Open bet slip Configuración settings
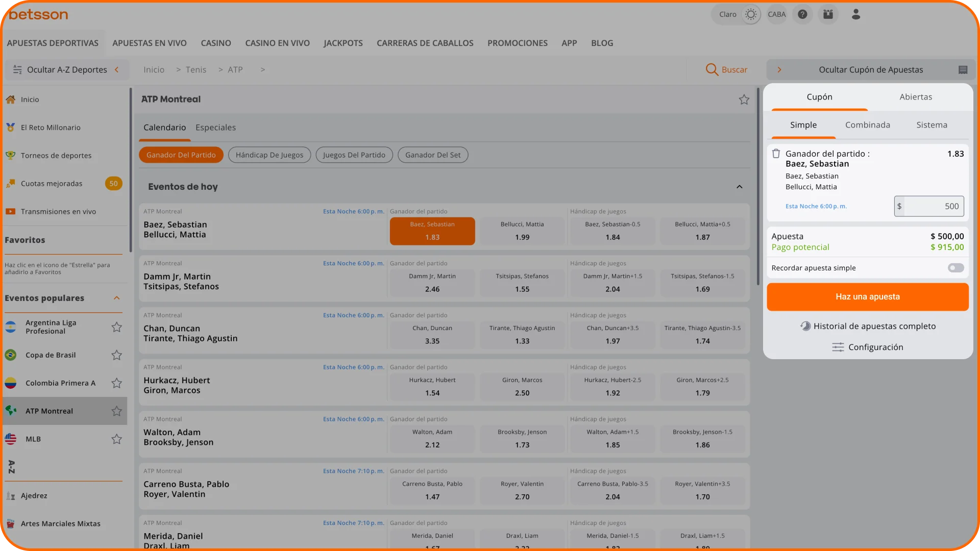 pos(868,347)
